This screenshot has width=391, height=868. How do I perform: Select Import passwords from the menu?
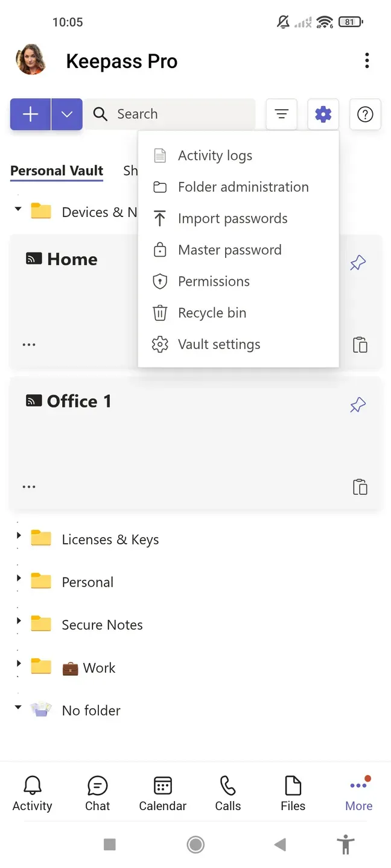(x=233, y=218)
